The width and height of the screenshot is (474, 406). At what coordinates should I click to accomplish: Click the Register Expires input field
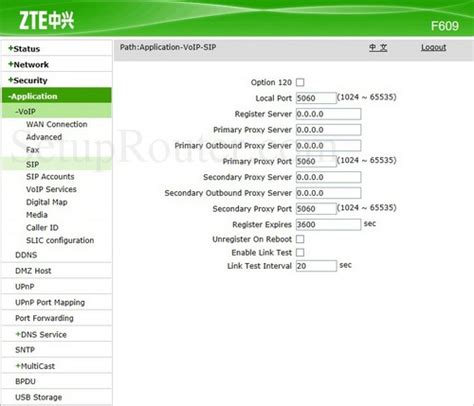328,224
